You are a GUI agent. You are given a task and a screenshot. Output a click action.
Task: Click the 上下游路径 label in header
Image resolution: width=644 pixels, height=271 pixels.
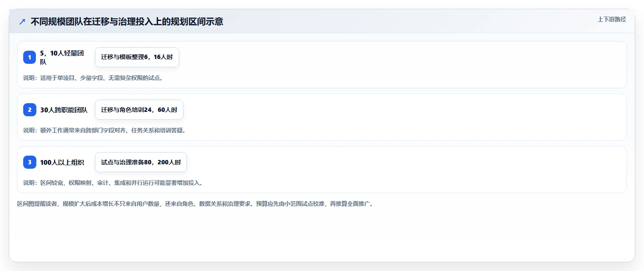pyautogui.click(x=612, y=19)
